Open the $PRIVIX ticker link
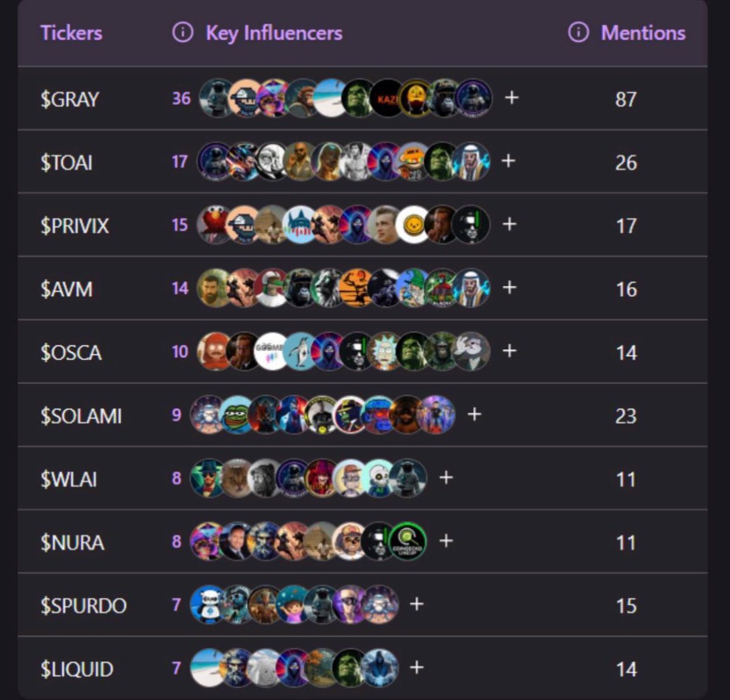The image size is (730, 700). coord(74,226)
